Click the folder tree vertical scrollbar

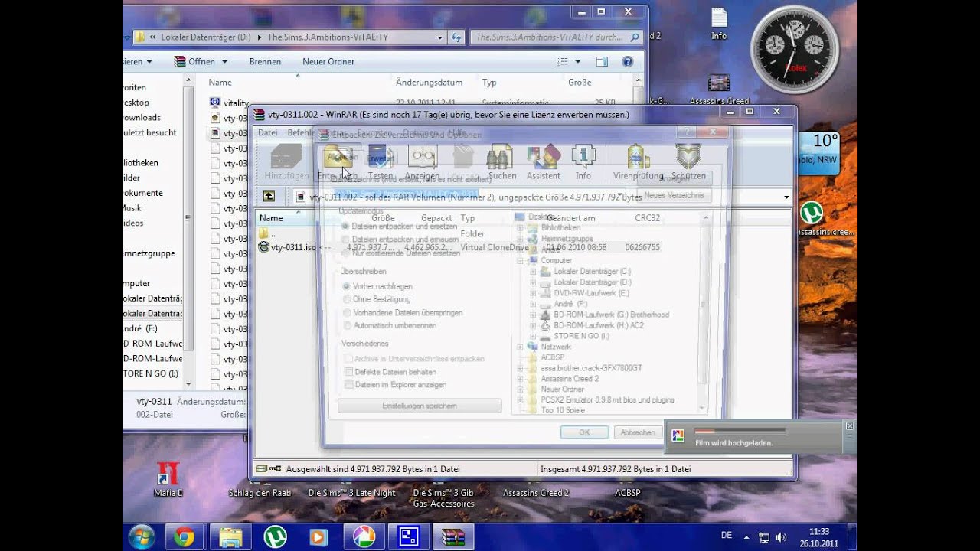pyautogui.click(x=703, y=314)
